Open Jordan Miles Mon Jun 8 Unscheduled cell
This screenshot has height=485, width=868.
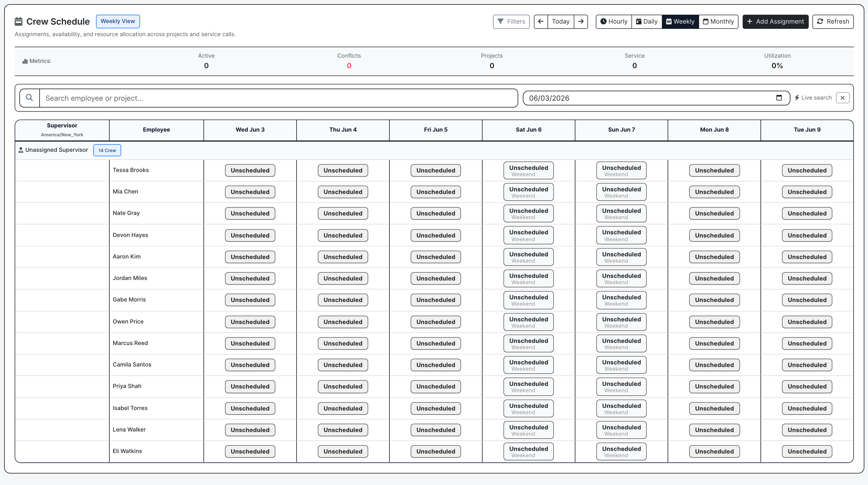coord(714,278)
